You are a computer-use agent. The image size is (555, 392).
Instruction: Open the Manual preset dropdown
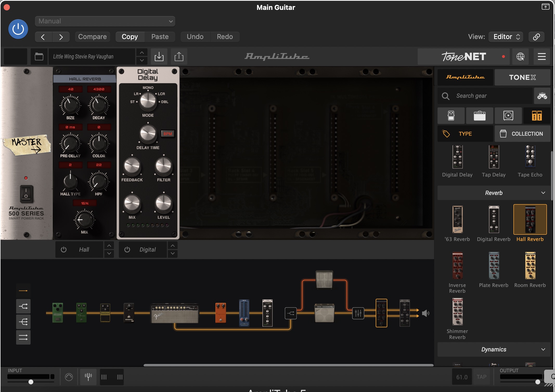(105, 21)
